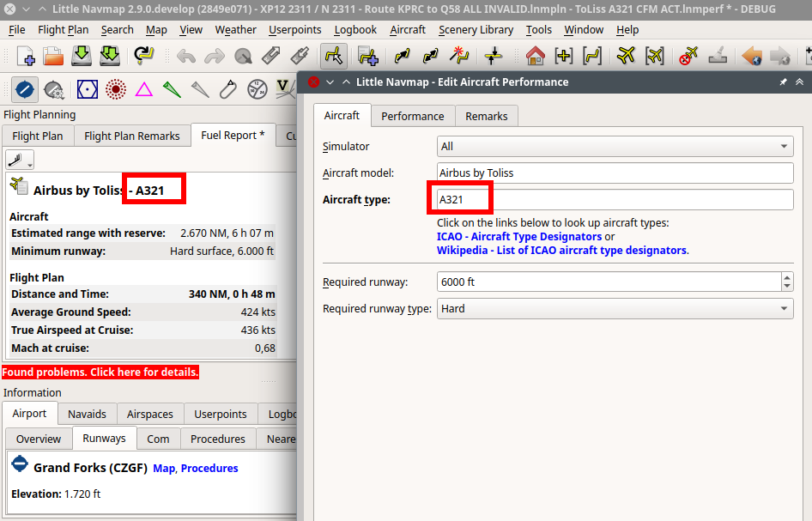
Task: Toggle Victor airways V icon
Action: pyautogui.click(x=284, y=89)
